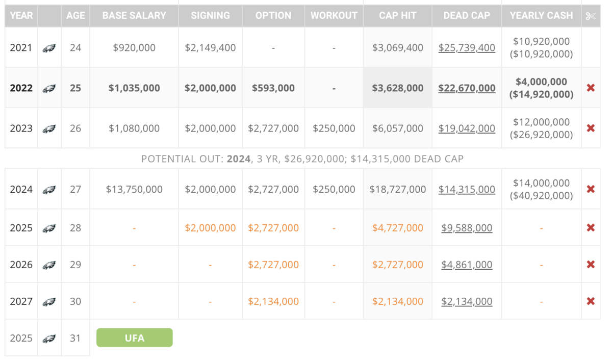Click the red X for 2024 row

[591, 189]
